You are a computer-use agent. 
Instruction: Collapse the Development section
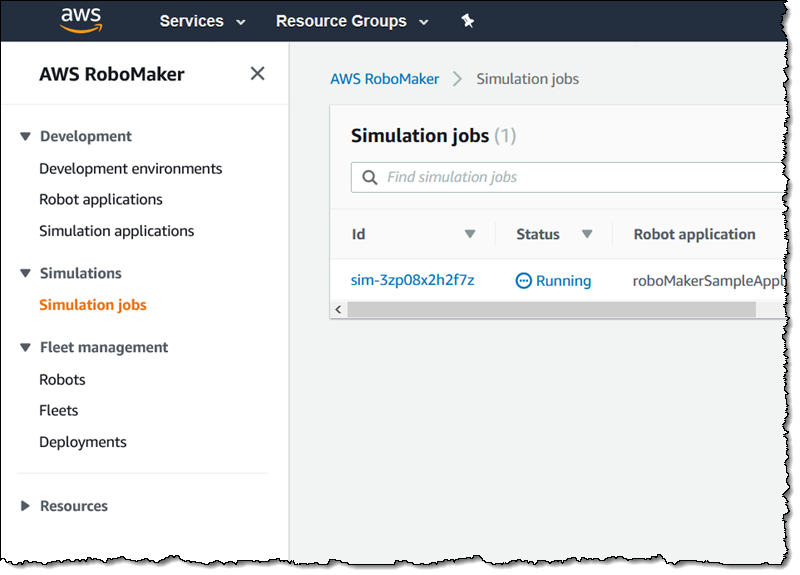[26, 136]
